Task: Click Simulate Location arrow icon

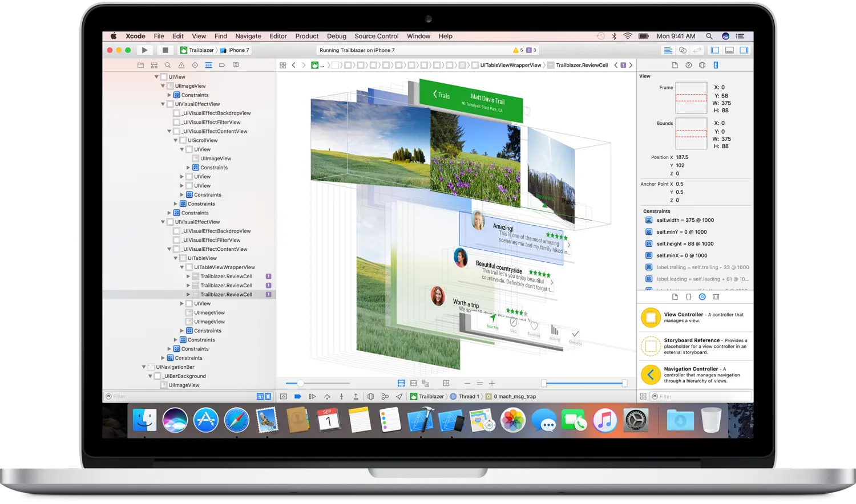Action: tap(399, 396)
